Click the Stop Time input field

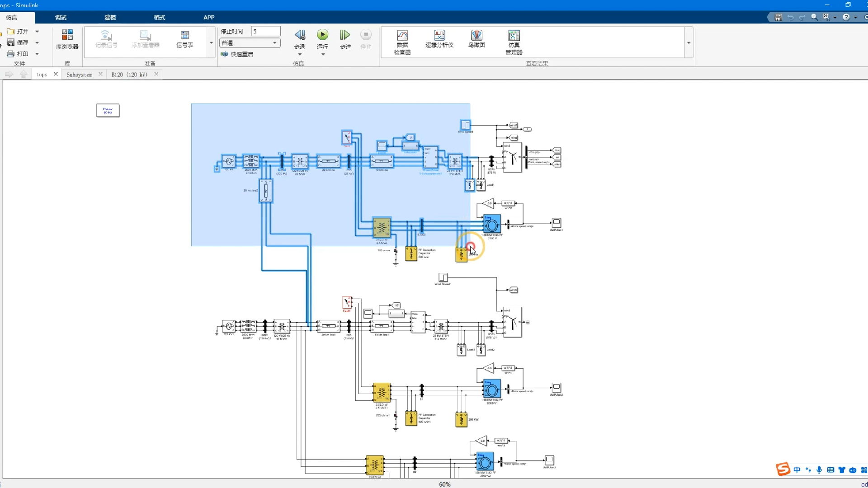(x=265, y=31)
